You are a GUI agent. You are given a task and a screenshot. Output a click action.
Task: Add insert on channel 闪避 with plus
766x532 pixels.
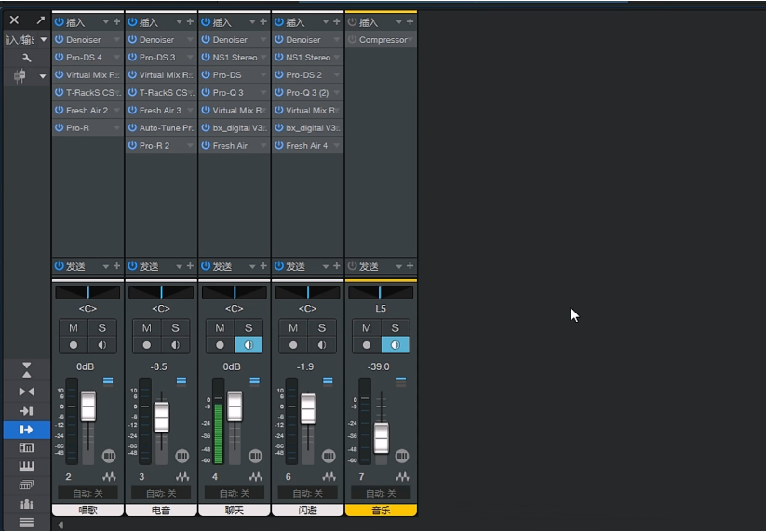337,22
